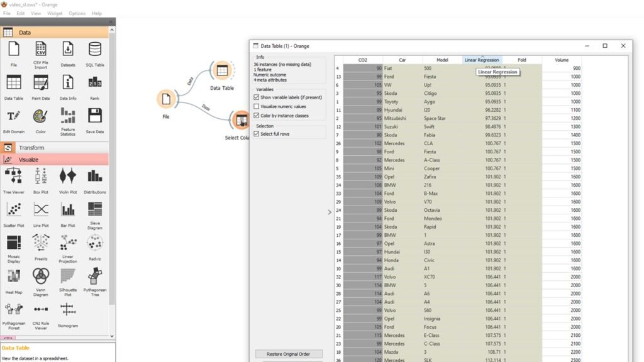Select the Paint Data widget
Image resolution: width=644 pixels, height=362 pixels.
pyautogui.click(x=41, y=87)
